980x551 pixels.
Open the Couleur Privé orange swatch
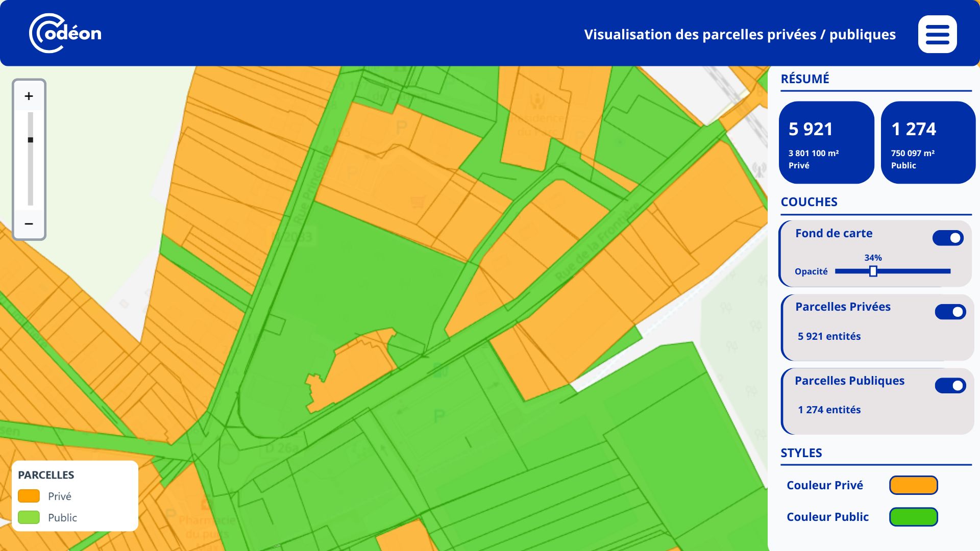(x=913, y=485)
